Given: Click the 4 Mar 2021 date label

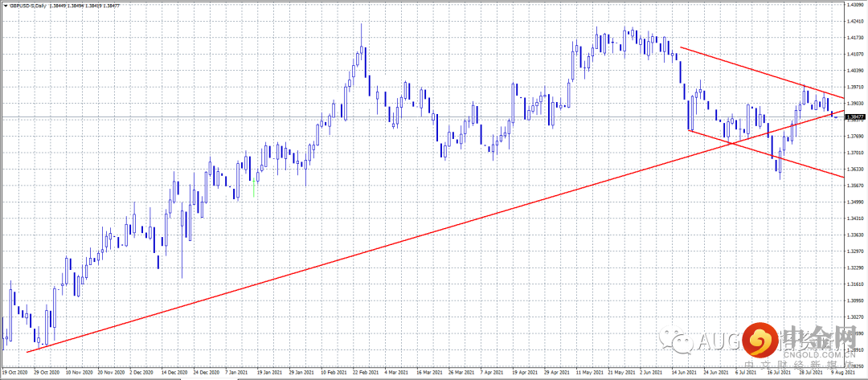Looking at the screenshot, I should (x=397, y=372).
